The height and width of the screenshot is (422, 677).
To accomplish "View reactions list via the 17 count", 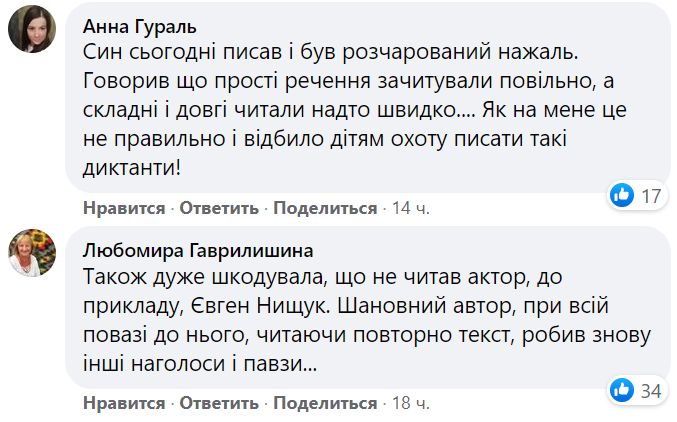I will [652, 196].
